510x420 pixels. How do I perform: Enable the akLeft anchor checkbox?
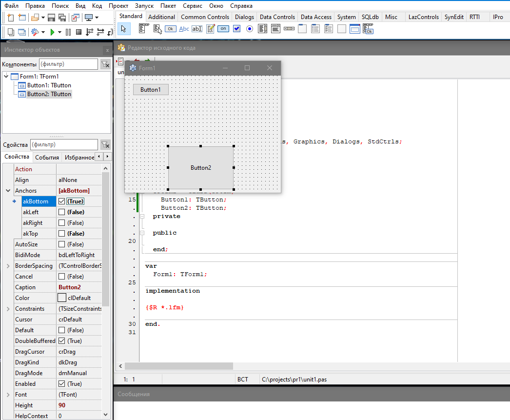click(x=62, y=212)
